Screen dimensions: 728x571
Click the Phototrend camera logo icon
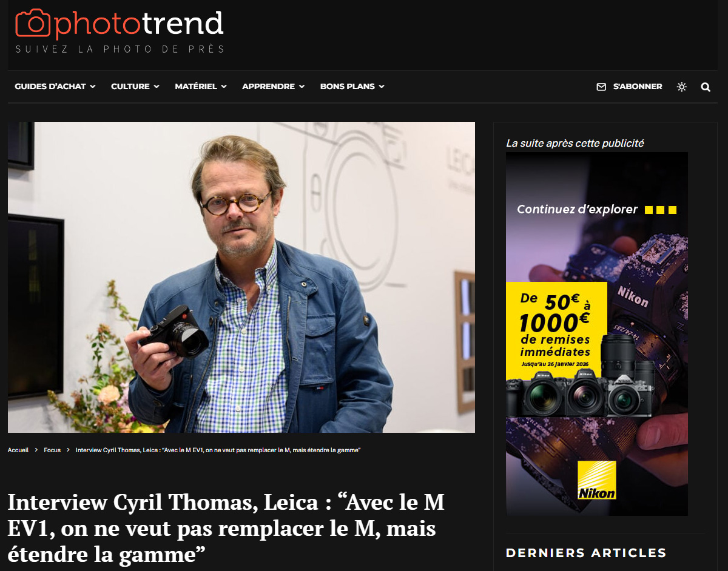pos(33,23)
